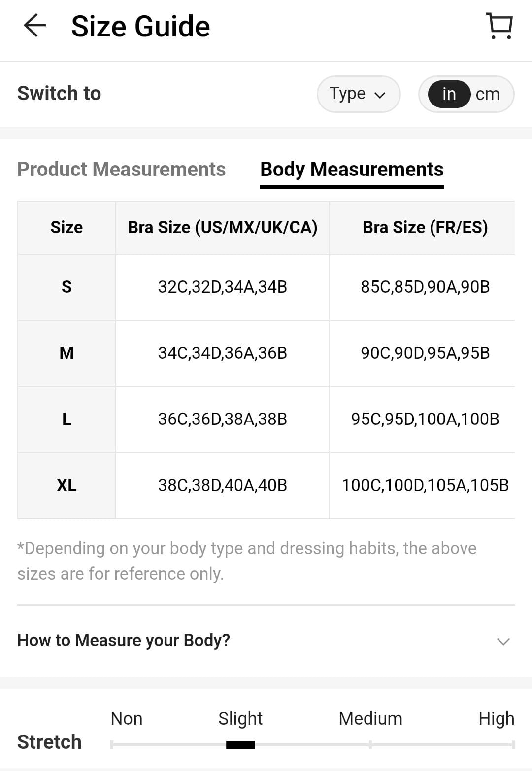This screenshot has width=532, height=771.
Task: Select size L row header
Action: pyautogui.click(x=66, y=419)
